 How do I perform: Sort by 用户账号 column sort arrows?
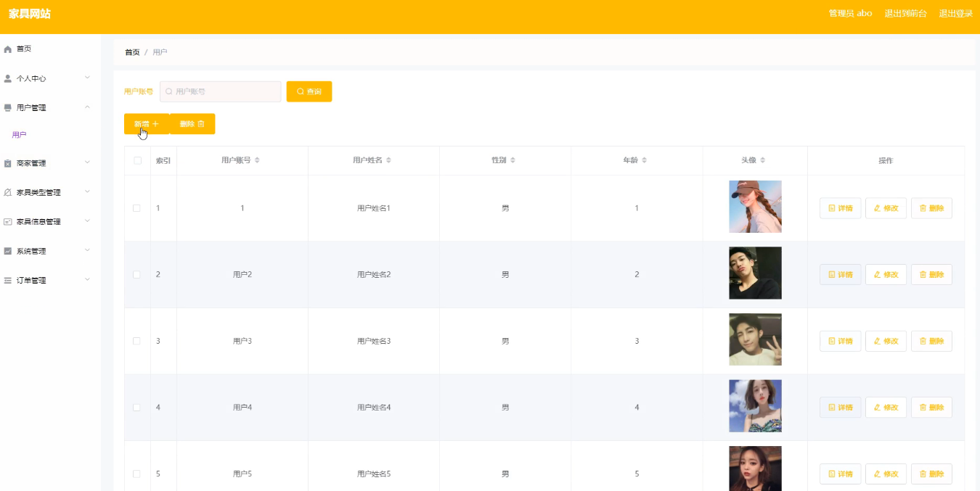257,160
